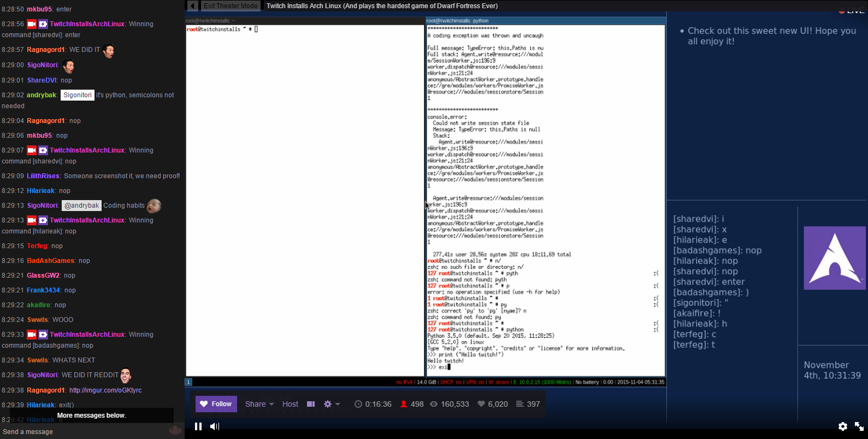868x439 pixels.
Task: Click username Hilarieak at 8:29:12
Action: tap(41, 191)
